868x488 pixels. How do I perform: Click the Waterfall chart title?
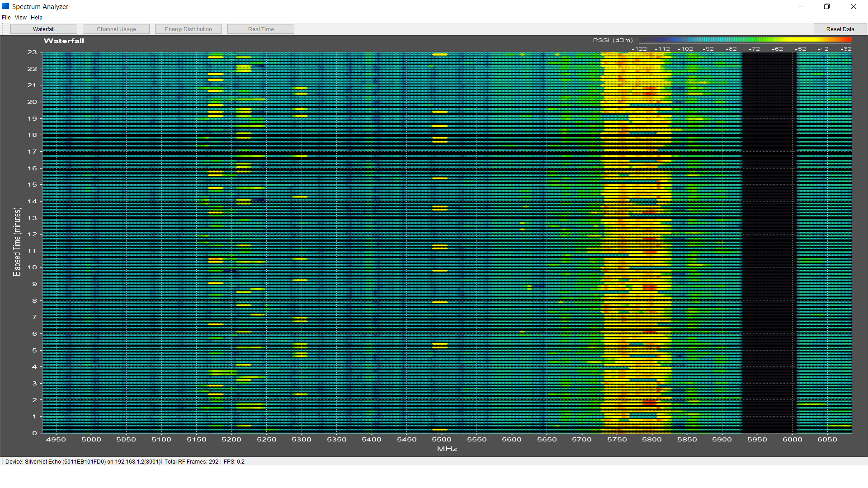64,41
